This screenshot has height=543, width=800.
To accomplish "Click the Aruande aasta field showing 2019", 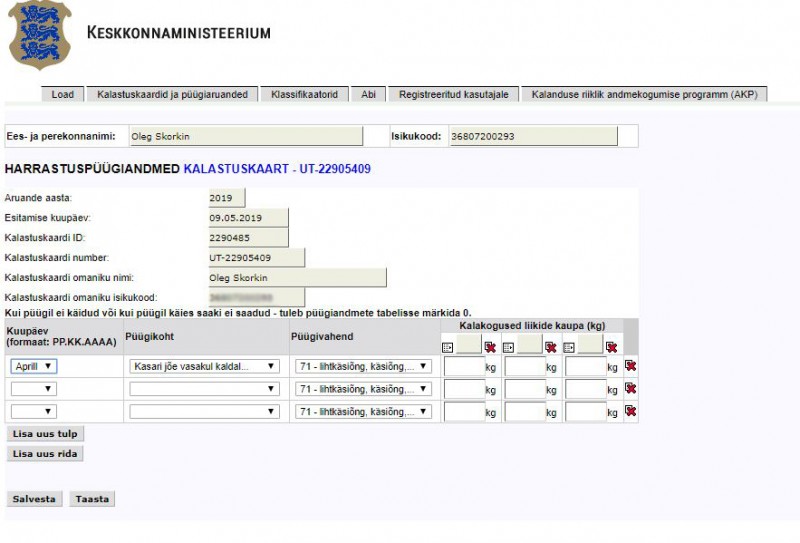I will pyautogui.click(x=227, y=198).
